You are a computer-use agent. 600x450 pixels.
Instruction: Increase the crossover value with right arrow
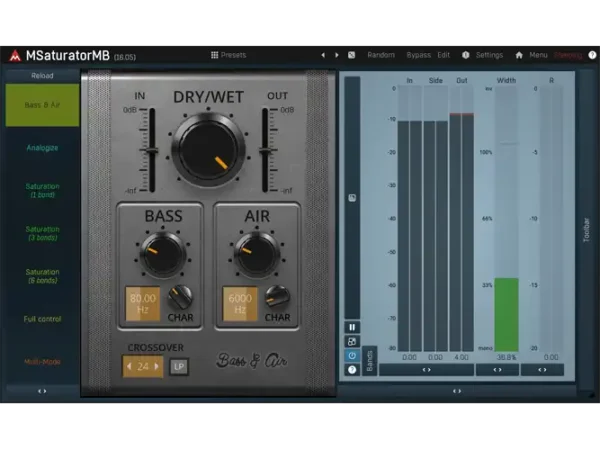[x=157, y=367]
